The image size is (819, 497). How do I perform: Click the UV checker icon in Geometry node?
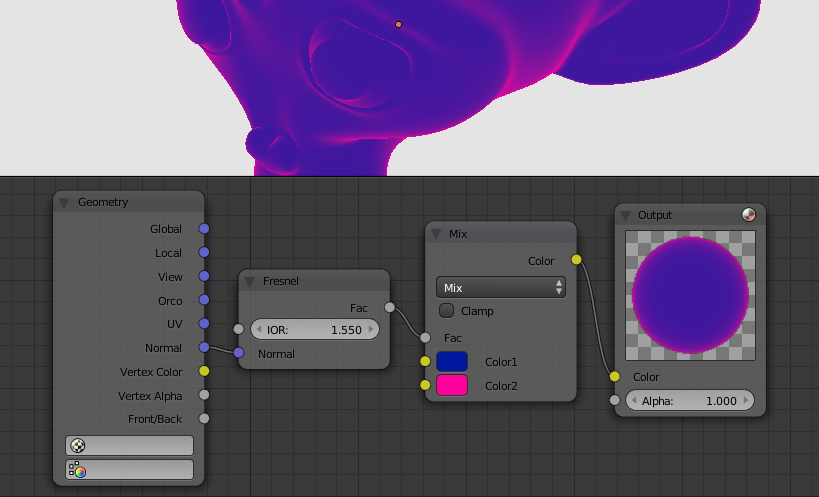tap(78, 445)
